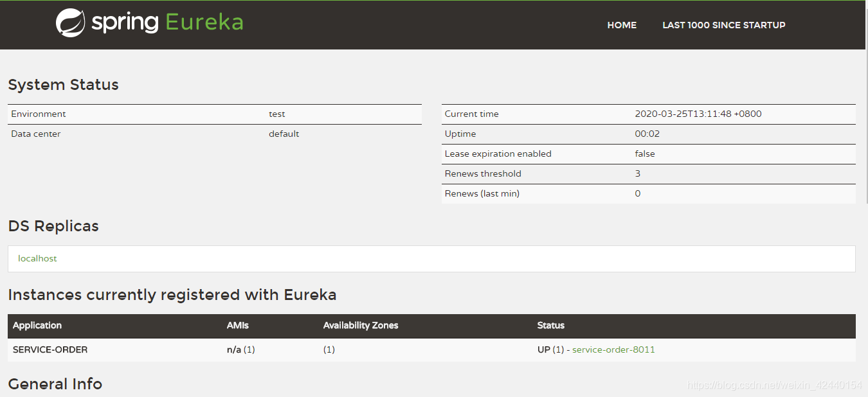The height and width of the screenshot is (397, 868).
Task: Click the Application column header
Action: (x=37, y=326)
